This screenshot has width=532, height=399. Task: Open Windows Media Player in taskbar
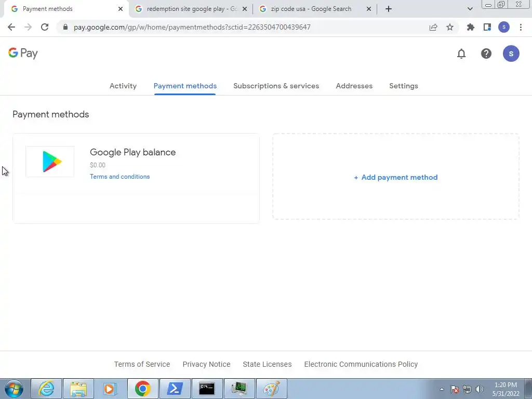(110, 389)
